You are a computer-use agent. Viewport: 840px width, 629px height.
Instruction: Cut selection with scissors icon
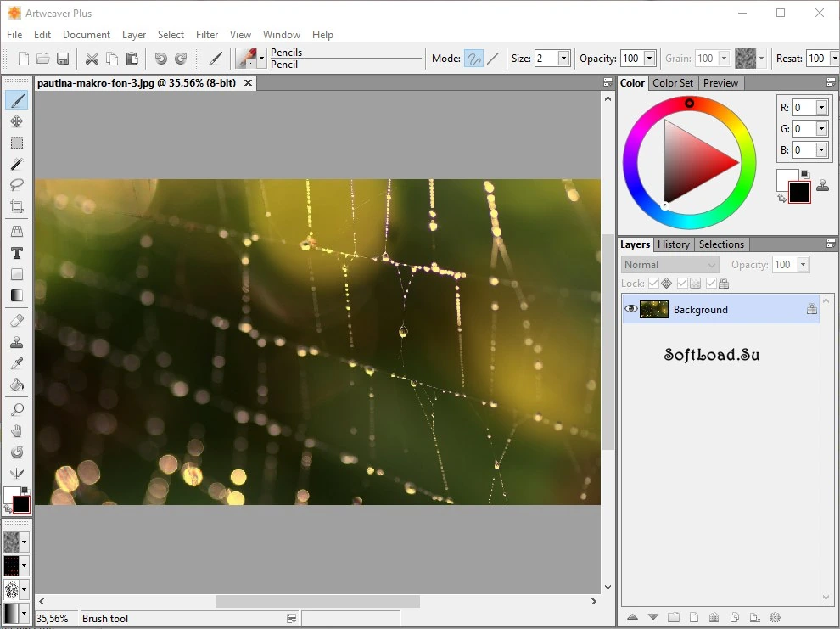pyautogui.click(x=92, y=59)
